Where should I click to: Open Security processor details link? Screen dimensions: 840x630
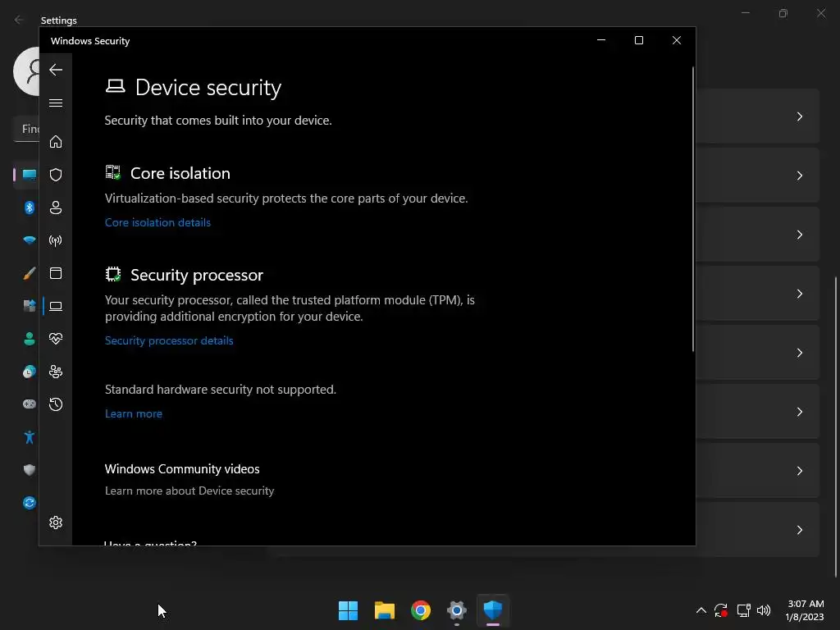[x=169, y=340]
